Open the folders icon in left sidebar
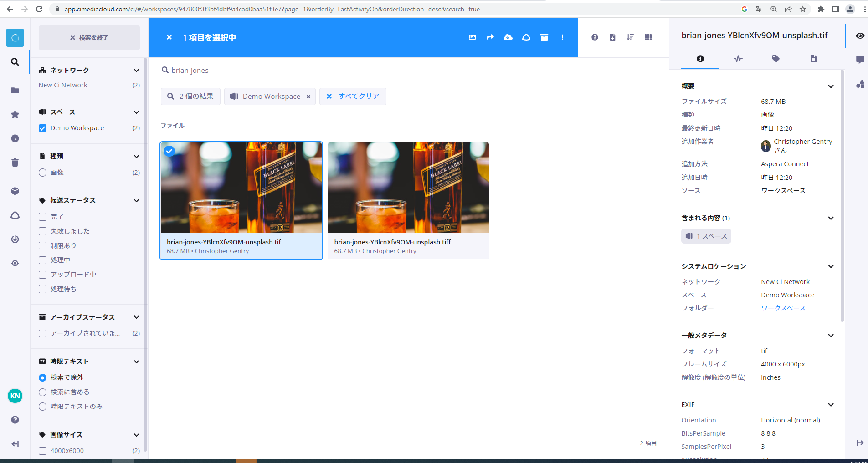 [15, 91]
